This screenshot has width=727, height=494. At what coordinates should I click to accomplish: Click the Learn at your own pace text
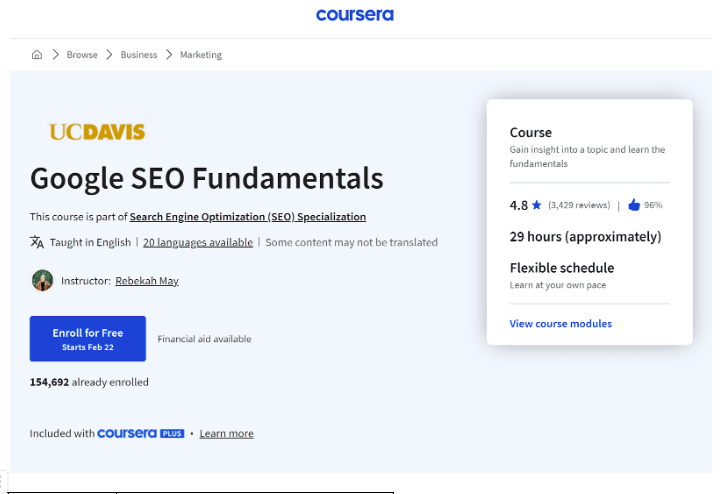point(558,285)
